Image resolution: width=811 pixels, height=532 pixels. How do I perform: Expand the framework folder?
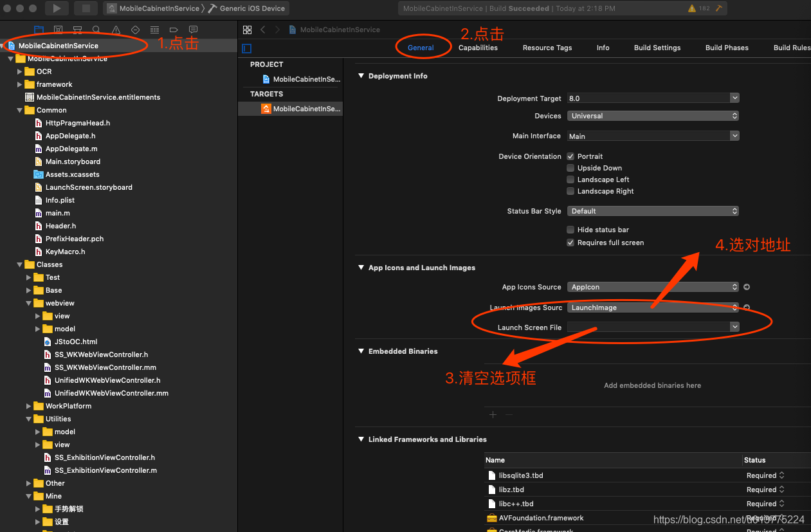20,84
